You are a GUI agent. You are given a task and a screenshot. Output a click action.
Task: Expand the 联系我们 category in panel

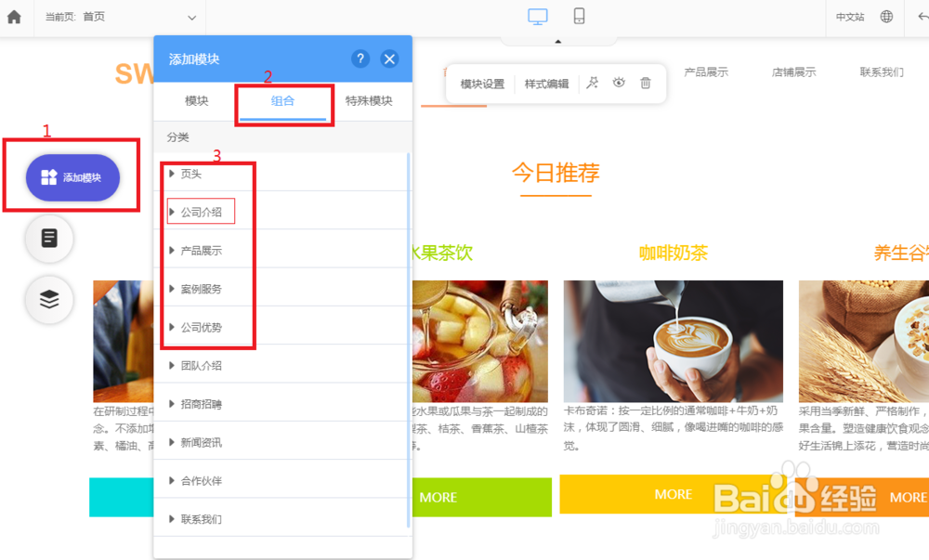coord(281,519)
